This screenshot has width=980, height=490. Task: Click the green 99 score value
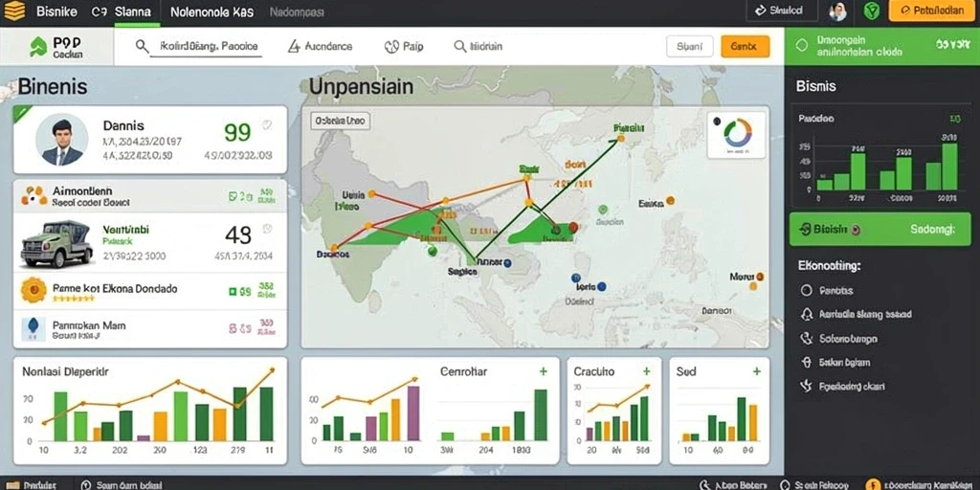click(x=237, y=132)
